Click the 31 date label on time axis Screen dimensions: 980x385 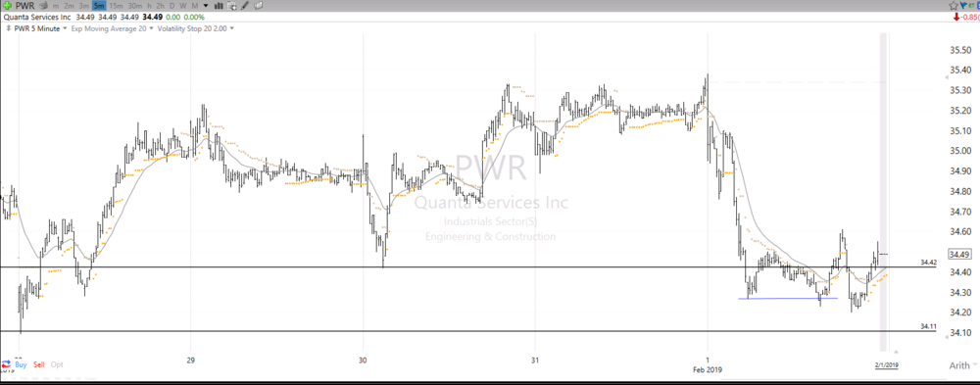[x=535, y=360]
